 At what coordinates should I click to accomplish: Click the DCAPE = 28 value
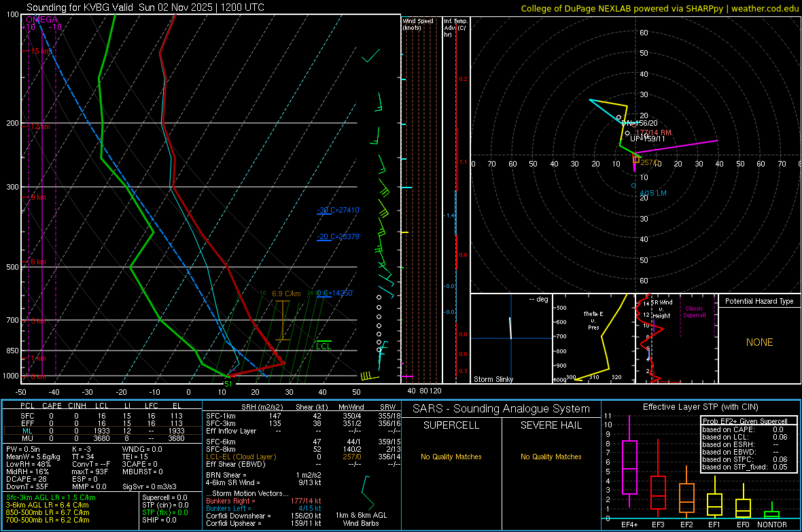point(27,479)
